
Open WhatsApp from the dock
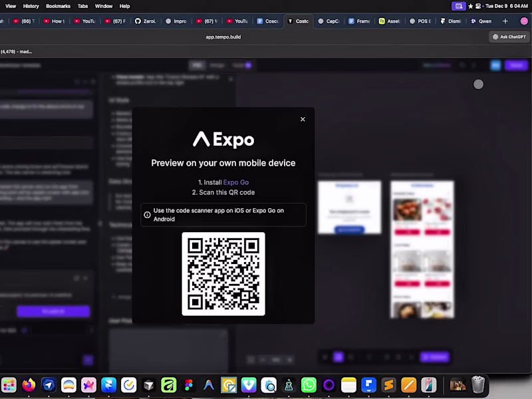coord(309,385)
